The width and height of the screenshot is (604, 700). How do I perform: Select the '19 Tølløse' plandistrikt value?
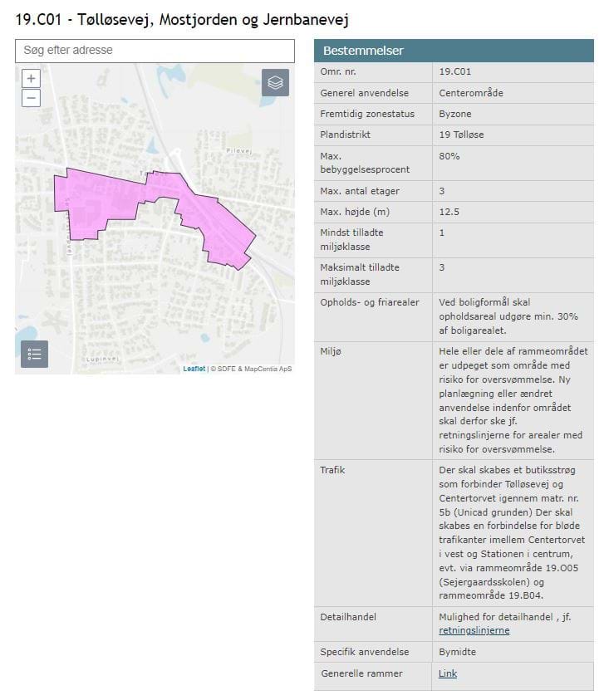(461, 135)
